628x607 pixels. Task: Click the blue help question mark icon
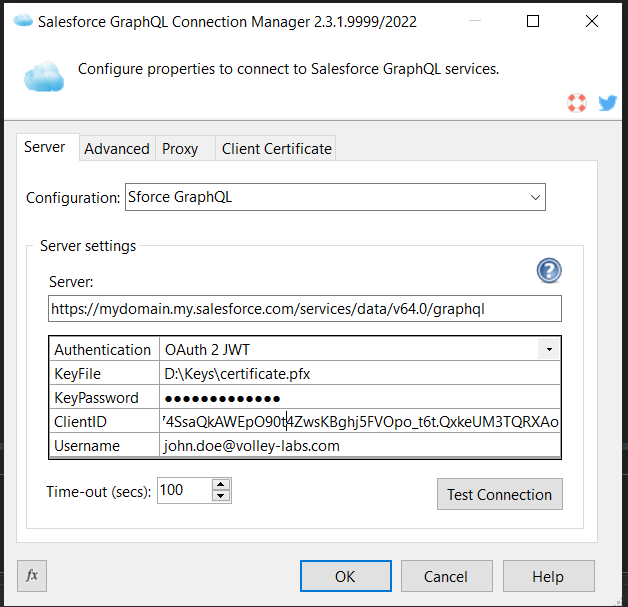[x=549, y=270]
